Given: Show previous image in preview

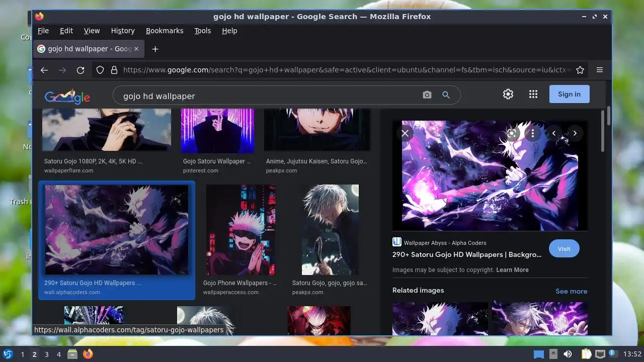Looking at the screenshot, I should click(554, 133).
